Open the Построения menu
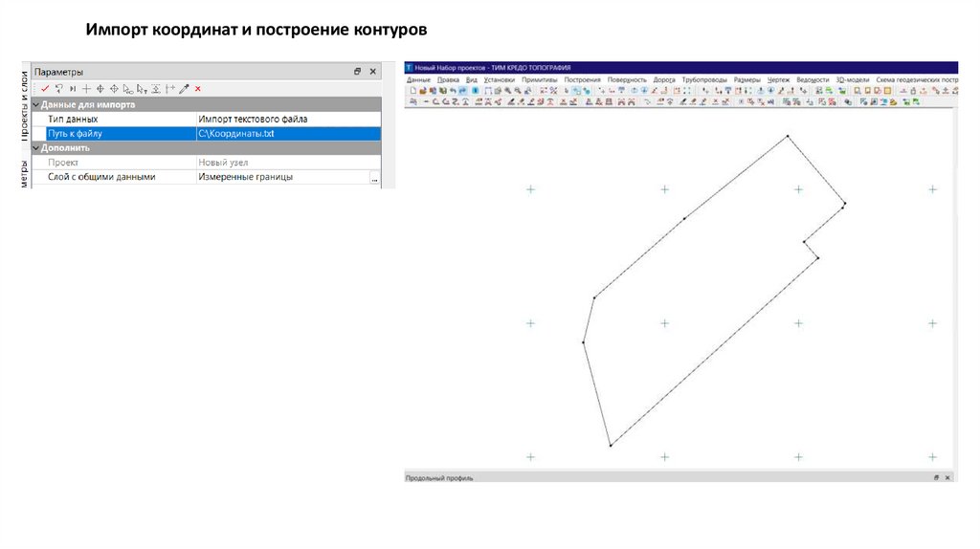 coord(582,80)
